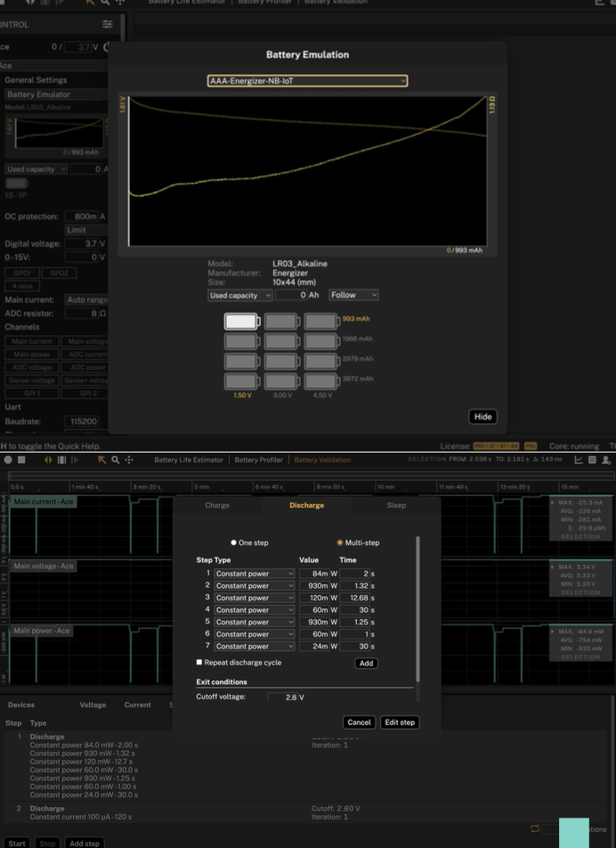The height and width of the screenshot is (848, 616).
Task: Open step 1 Constant power type dropdown
Action: (255, 574)
